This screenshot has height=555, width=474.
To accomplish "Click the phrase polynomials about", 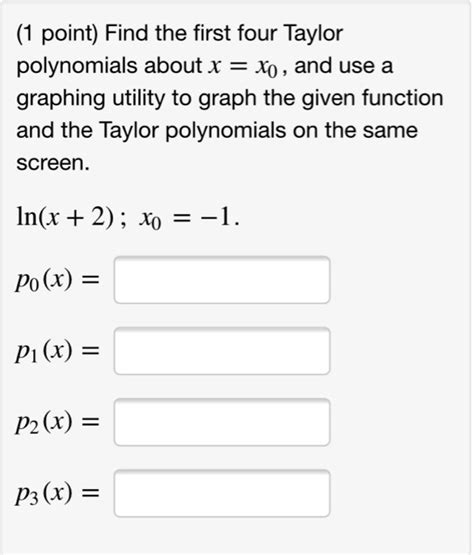I will [x=109, y=67].
